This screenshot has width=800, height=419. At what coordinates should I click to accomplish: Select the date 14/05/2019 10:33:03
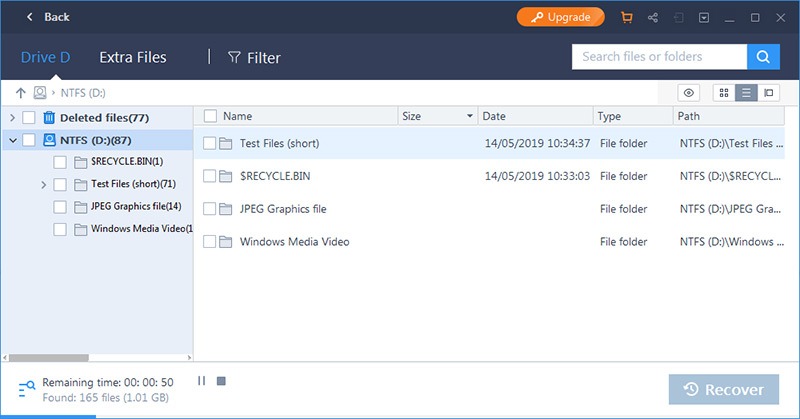(x=537, y=176)
